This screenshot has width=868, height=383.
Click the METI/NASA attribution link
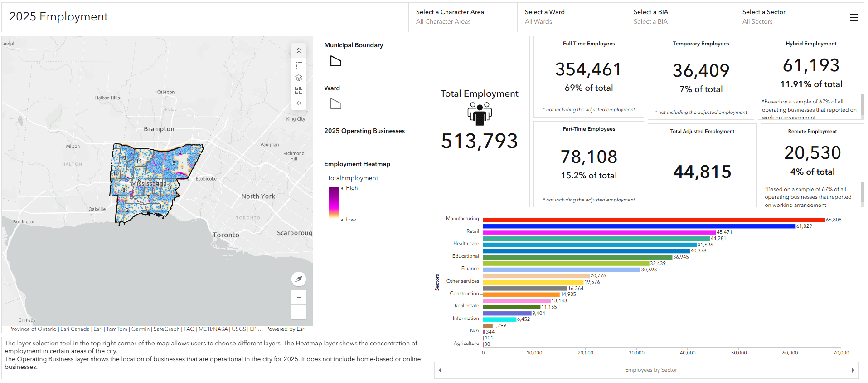(x=213, y=329)
